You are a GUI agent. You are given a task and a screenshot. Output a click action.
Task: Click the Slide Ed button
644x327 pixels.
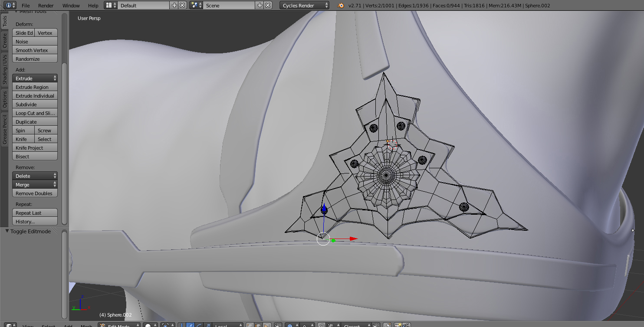(x=23, y=33)
